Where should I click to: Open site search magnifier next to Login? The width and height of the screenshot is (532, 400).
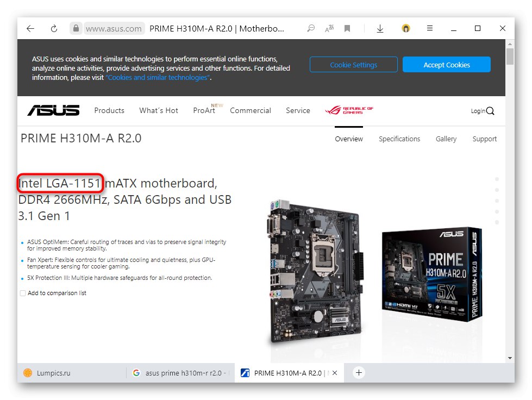click(490, 111)
